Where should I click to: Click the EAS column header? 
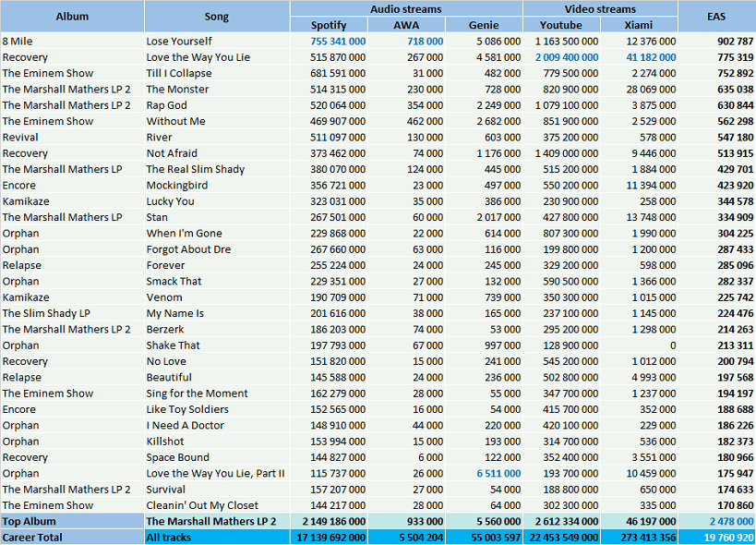(716, 17)
